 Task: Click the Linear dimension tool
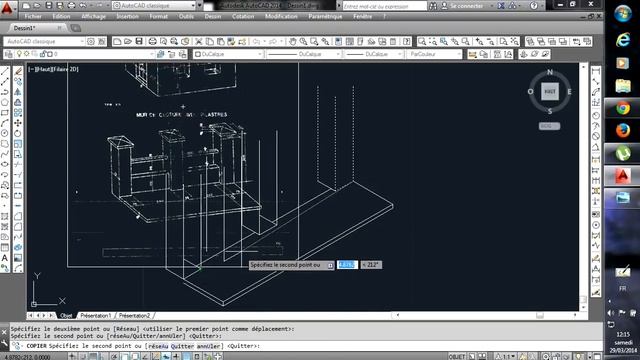click(596, 71)
